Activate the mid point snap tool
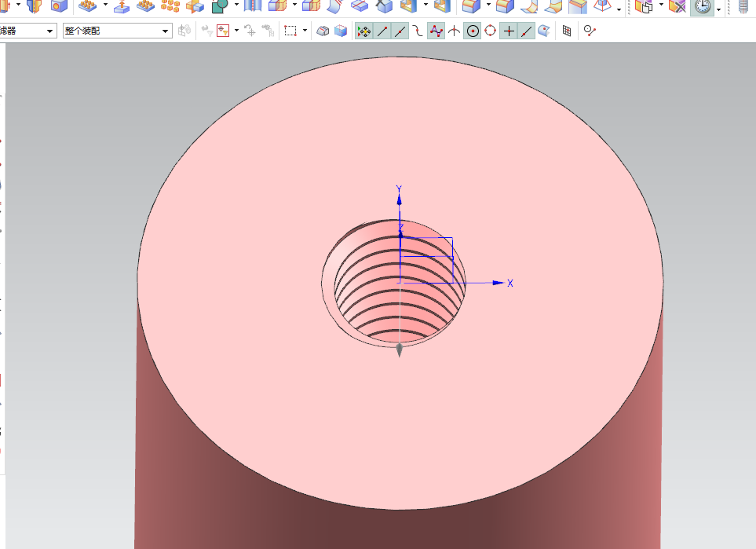 pyautogui.click(x=400, y=31)
